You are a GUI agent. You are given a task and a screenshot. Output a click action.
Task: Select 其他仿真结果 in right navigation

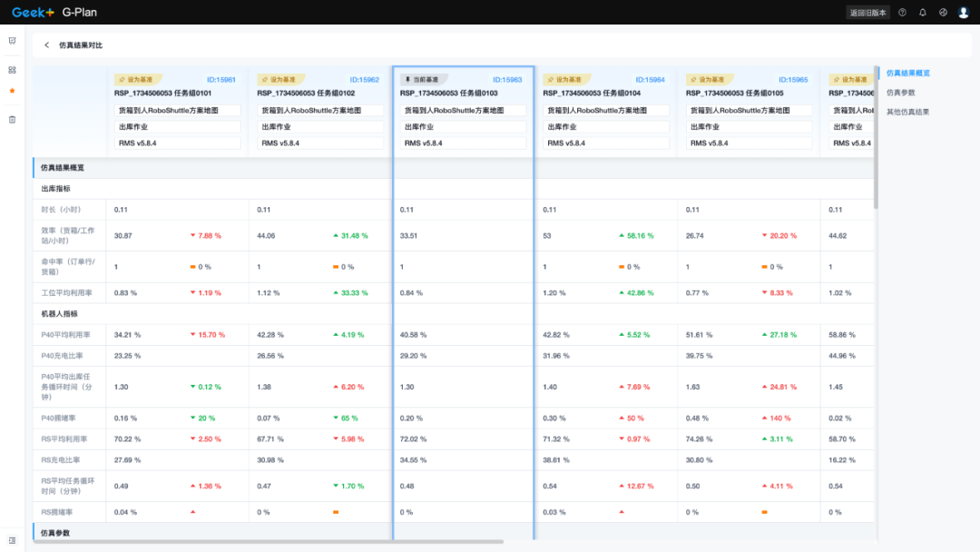[x=906, y=110]
